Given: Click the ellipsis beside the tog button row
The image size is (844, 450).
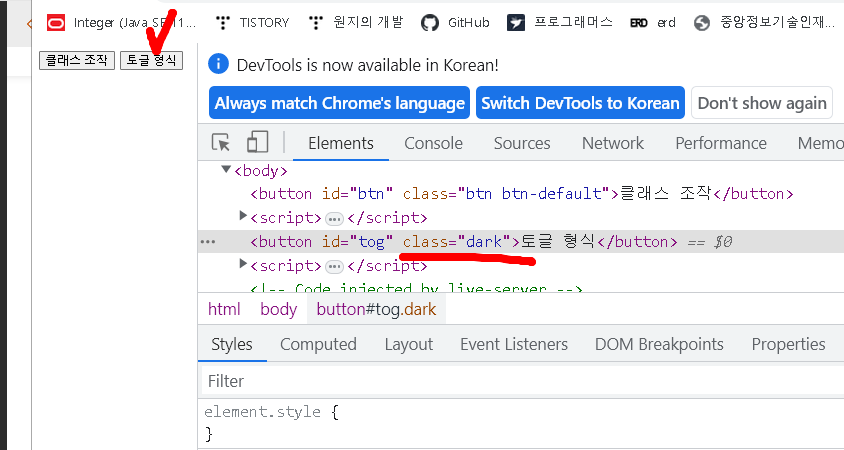Looking at the screenshot, I should (208, 242).
